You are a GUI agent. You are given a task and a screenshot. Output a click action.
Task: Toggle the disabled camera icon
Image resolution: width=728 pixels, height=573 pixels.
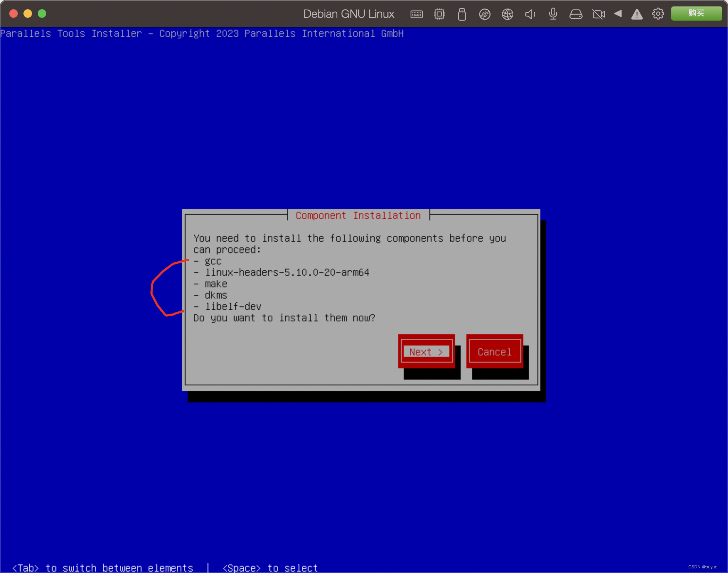coord(599,14)
